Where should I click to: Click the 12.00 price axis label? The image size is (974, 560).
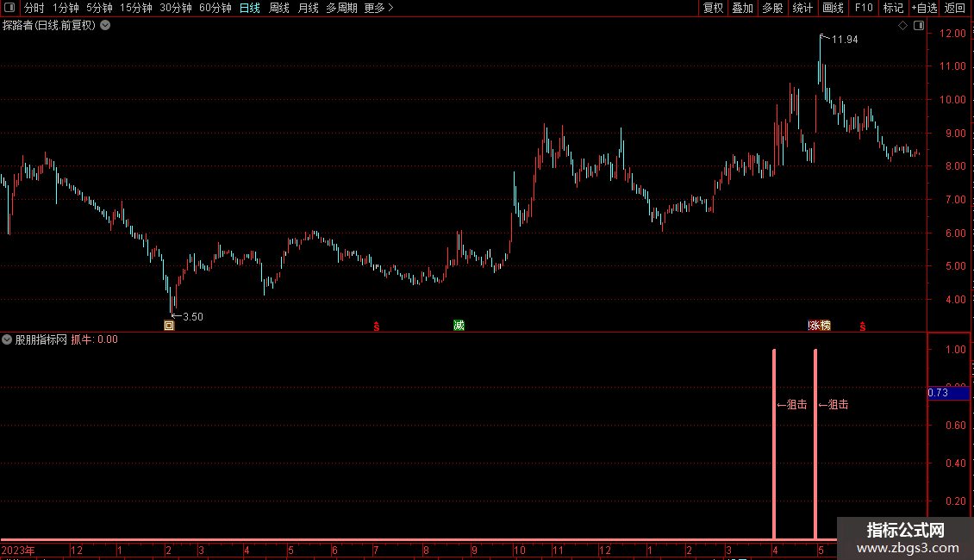(x=952, y=34)
